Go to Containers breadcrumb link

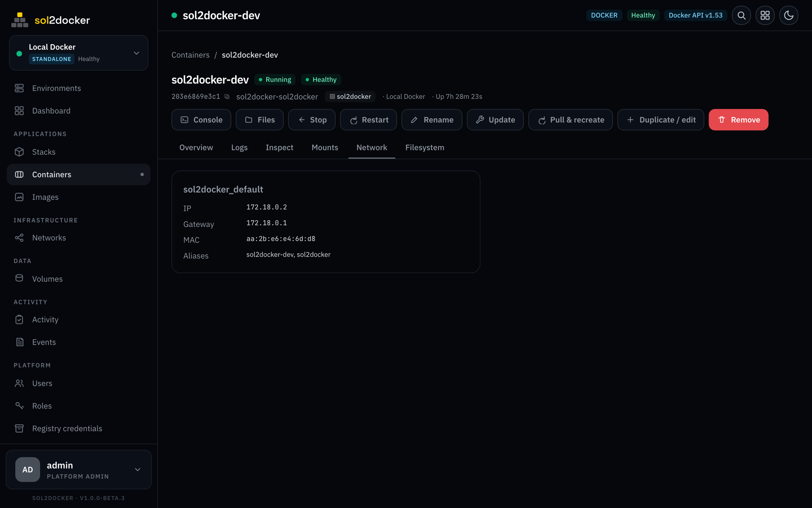190,55
